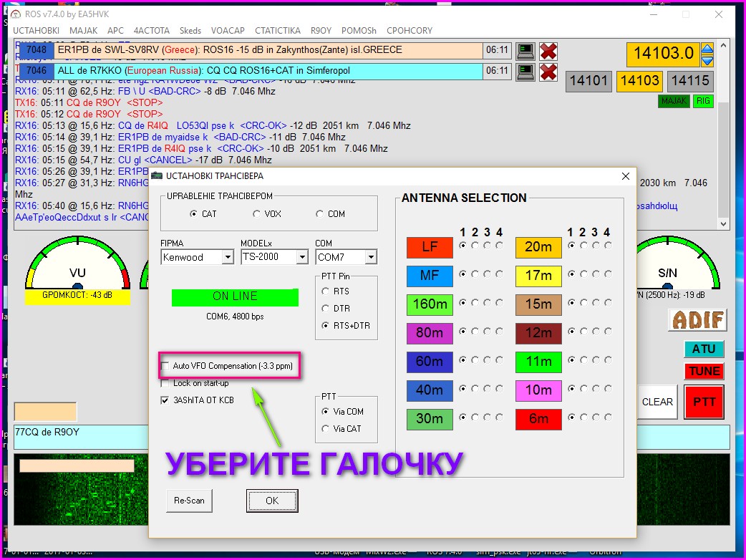Screen dimensions: 746x560
Task: Delete the 7048 message with red X
Action: [x=548, y=51]
